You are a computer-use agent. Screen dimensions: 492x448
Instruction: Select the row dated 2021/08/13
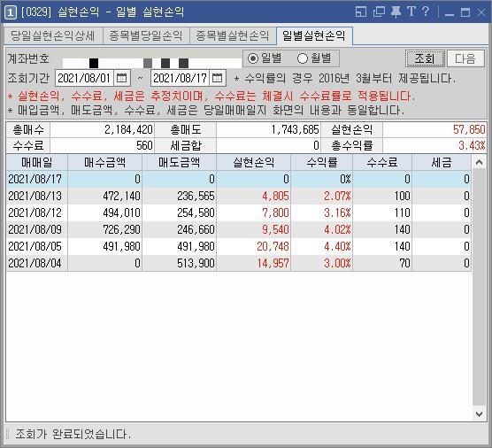point(239,196)
